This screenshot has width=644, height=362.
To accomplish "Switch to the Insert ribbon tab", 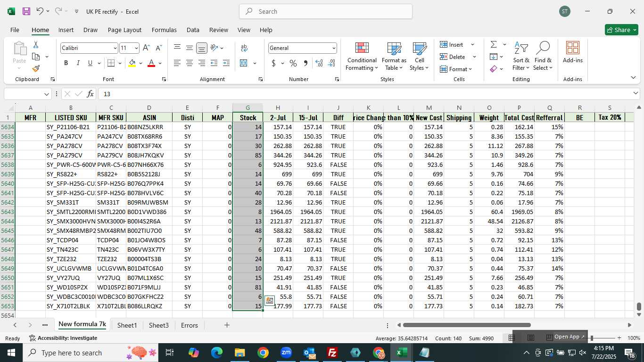I will coord(66,30).
